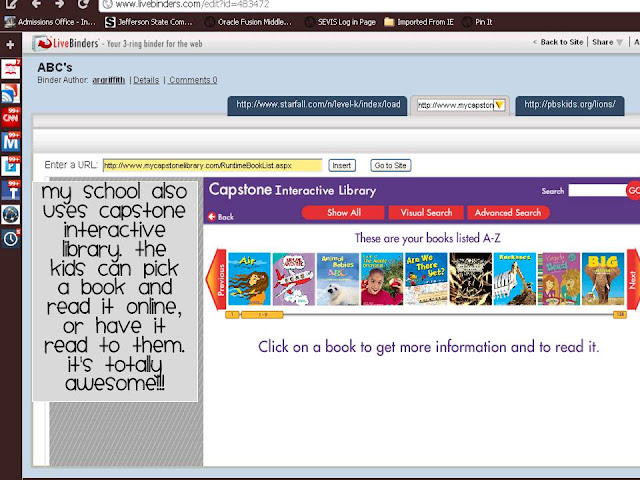
Task: Click the Capstone Search input box
Action: (597, 190)
